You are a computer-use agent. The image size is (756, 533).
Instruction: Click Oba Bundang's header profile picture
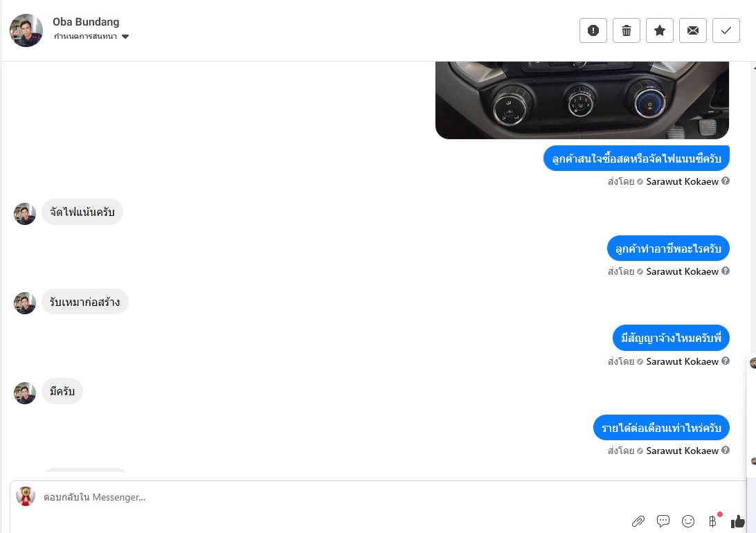tap(26, 30)
